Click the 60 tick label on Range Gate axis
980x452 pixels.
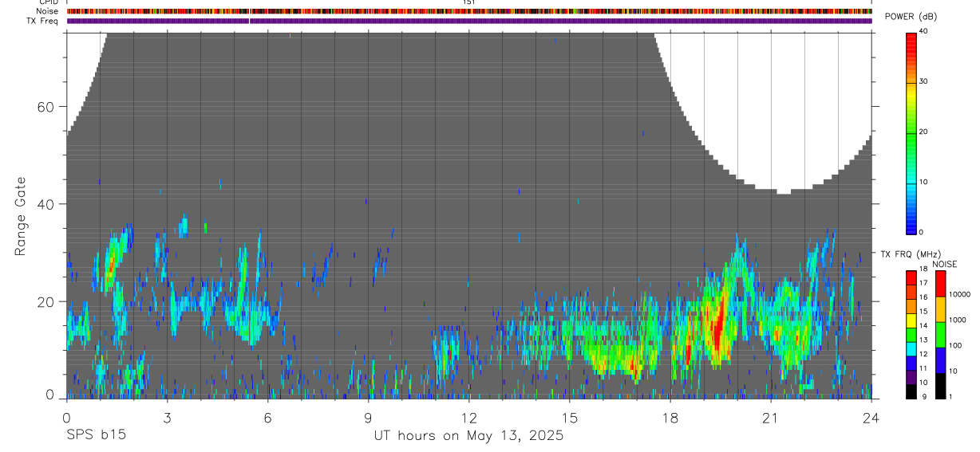pos(47,107)
